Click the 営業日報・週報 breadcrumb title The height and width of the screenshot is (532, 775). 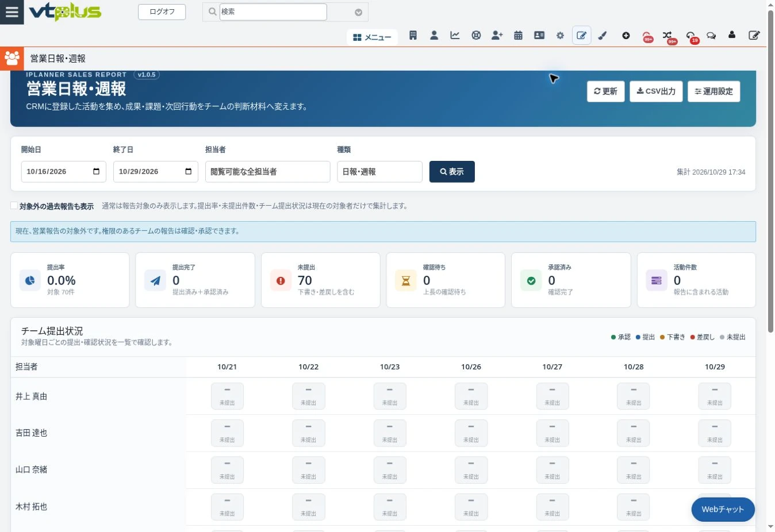(x=58, y=59)
